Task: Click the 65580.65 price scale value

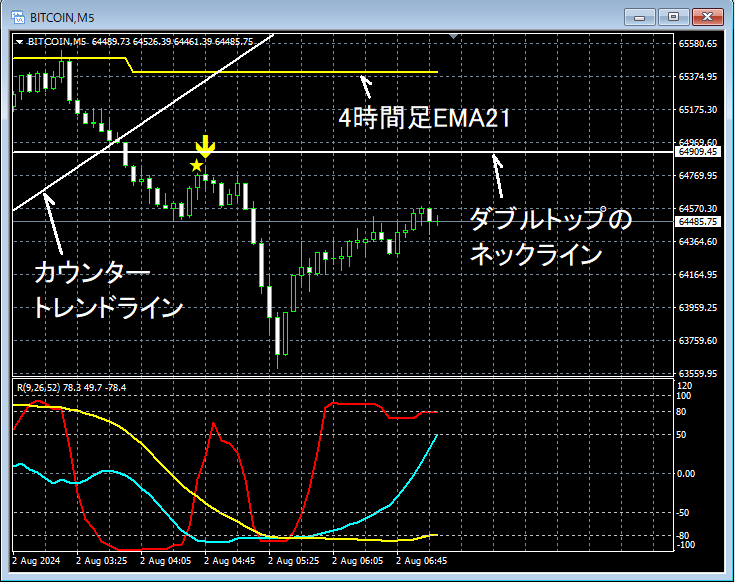Action: coord(698,44)
